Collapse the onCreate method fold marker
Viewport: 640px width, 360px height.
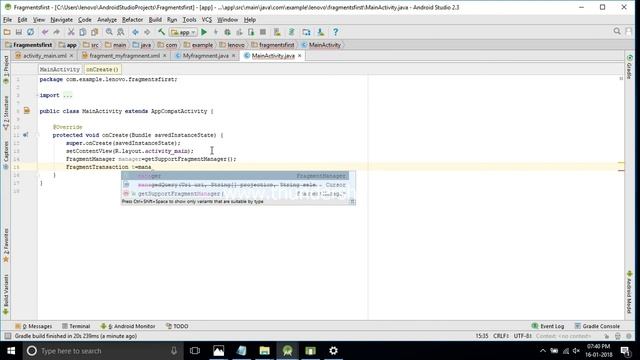pyautogui.click(x=38, y=135)
